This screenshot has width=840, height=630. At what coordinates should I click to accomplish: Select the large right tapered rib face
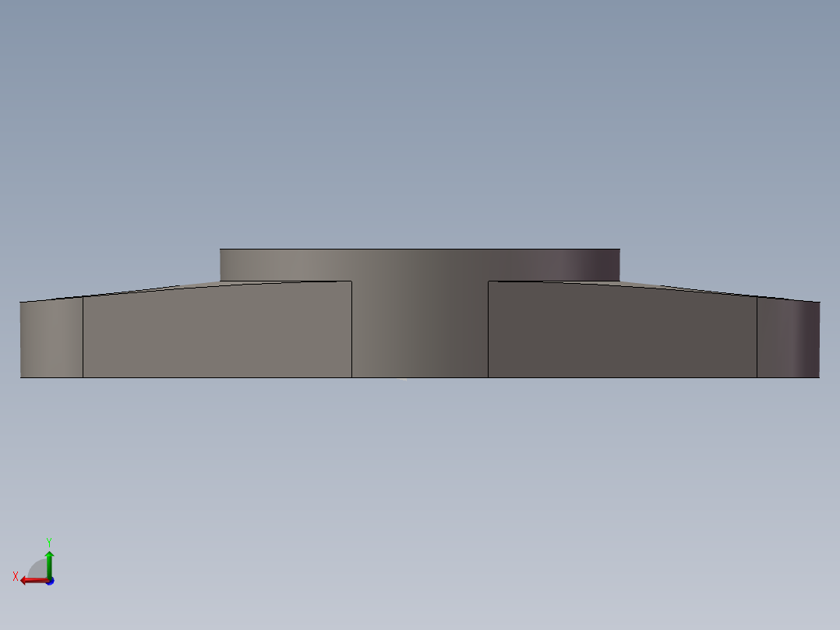(622, 332)
